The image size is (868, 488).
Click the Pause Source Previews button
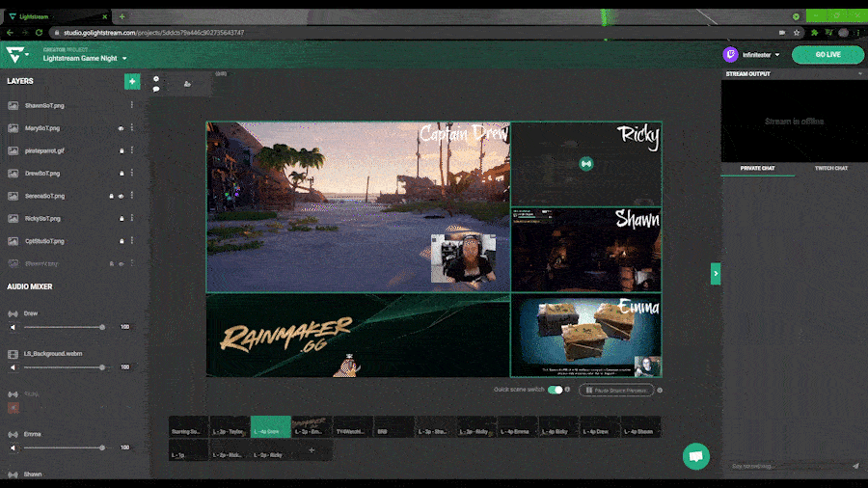tap(616, 390)
